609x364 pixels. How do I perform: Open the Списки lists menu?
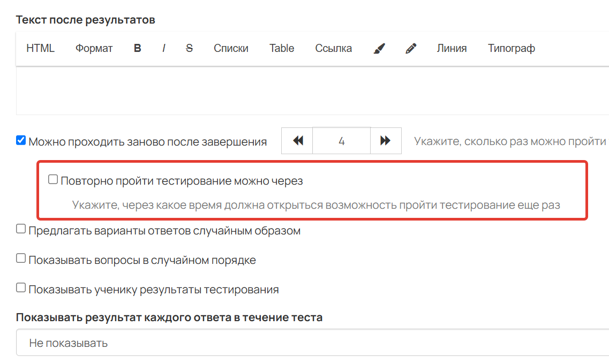(231, 49)
